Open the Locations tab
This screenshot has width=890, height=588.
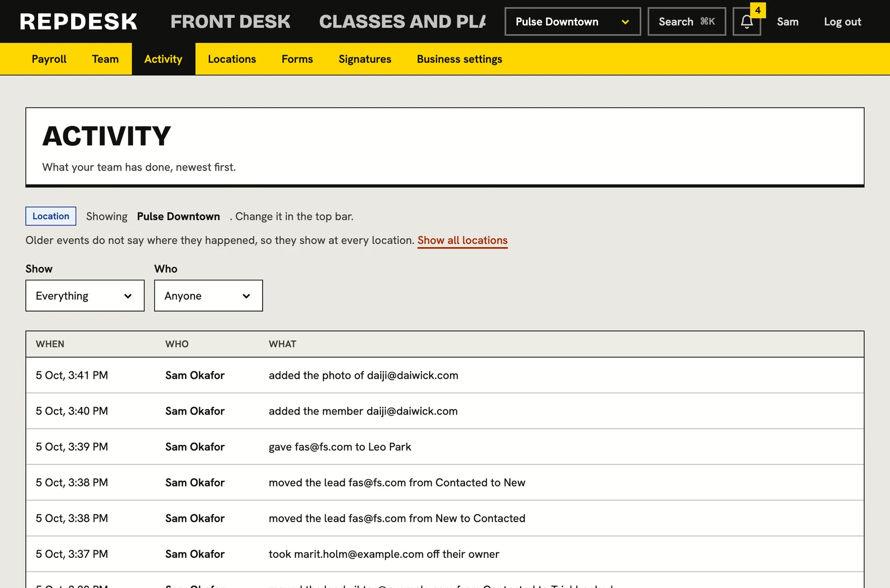[232, 59]
